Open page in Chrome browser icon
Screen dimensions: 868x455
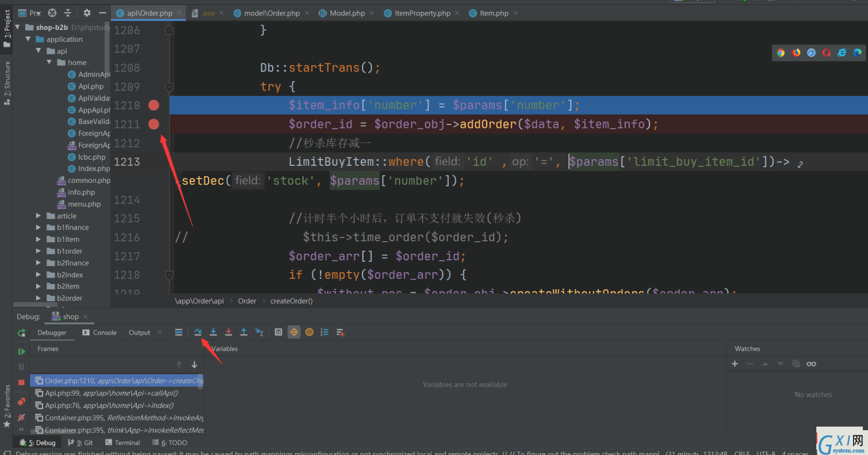781,53
